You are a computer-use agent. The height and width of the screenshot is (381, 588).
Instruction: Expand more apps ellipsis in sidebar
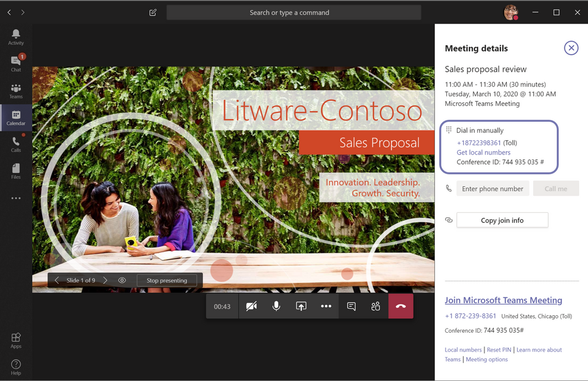16,198
